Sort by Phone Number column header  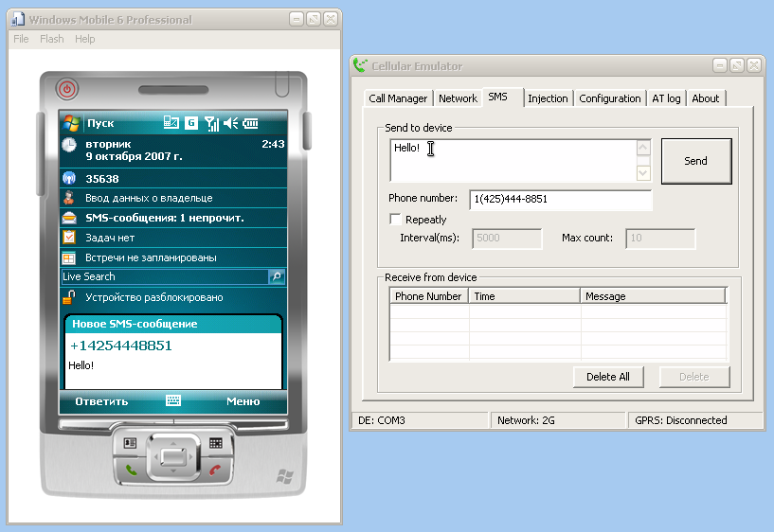click(x=428, y=296)
